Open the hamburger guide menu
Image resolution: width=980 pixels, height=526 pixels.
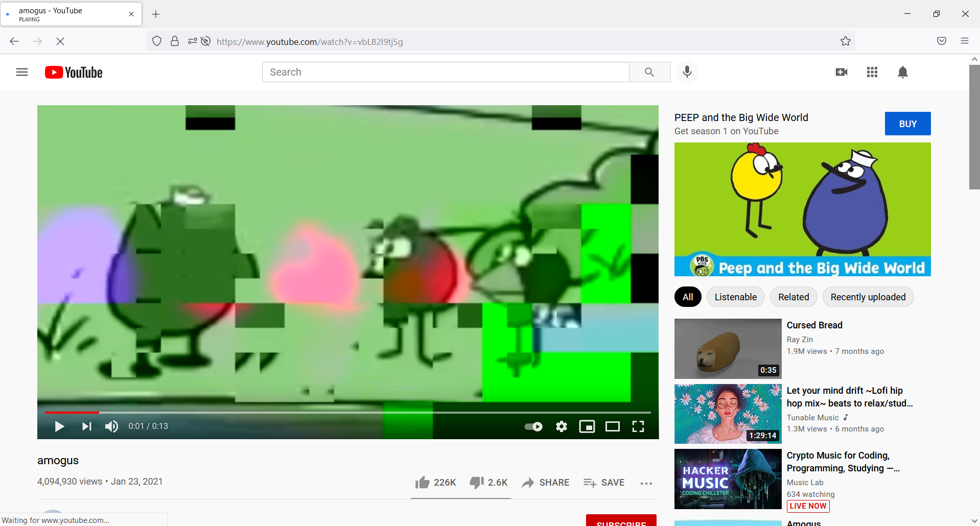22,72
